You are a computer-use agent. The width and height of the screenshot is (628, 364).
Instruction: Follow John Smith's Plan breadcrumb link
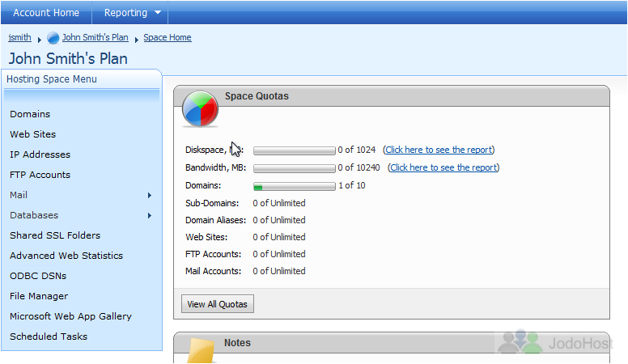pyautogui.click(x=95, y=37)
